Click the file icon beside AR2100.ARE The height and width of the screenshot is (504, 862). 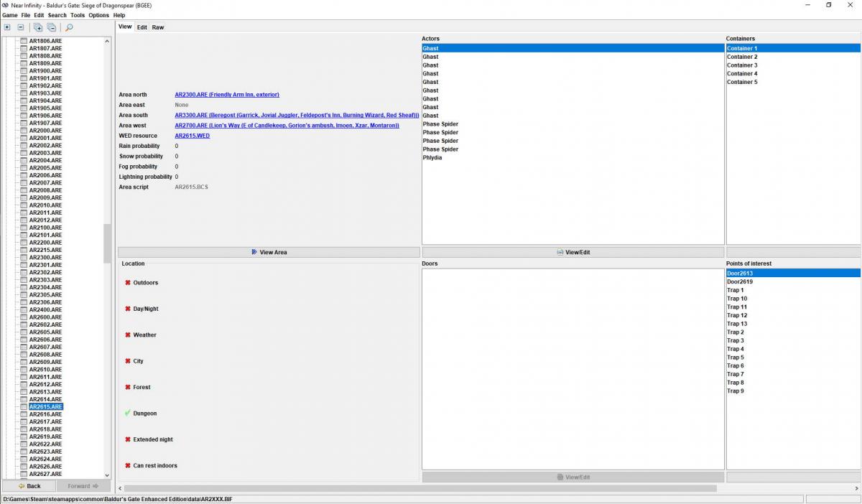tap(24, 228)
